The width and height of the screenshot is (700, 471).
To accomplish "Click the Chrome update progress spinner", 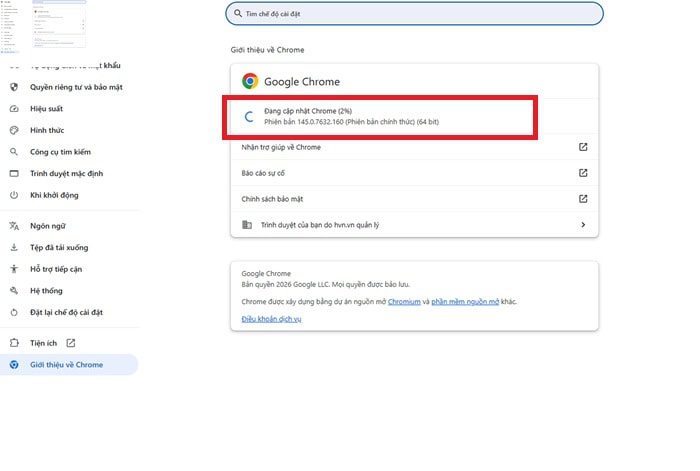I will (250, 116).
